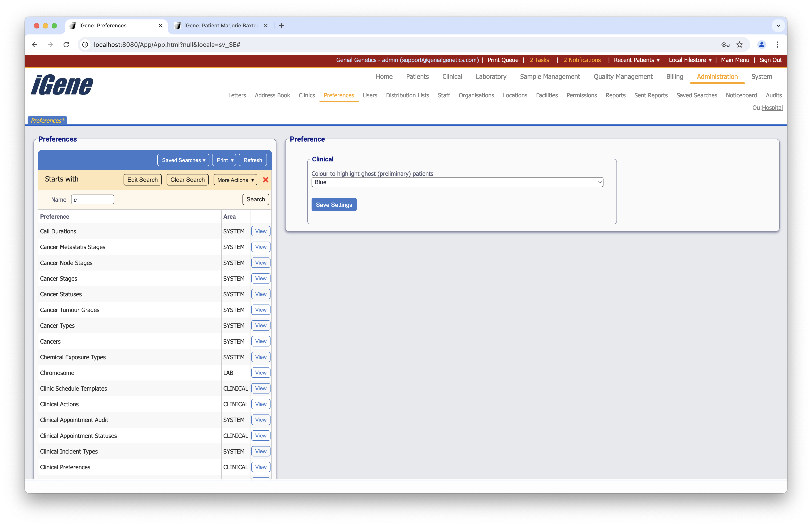Bookmark the page using the star icon
This screenshot has height=526, width=812.
coord(740,45)
